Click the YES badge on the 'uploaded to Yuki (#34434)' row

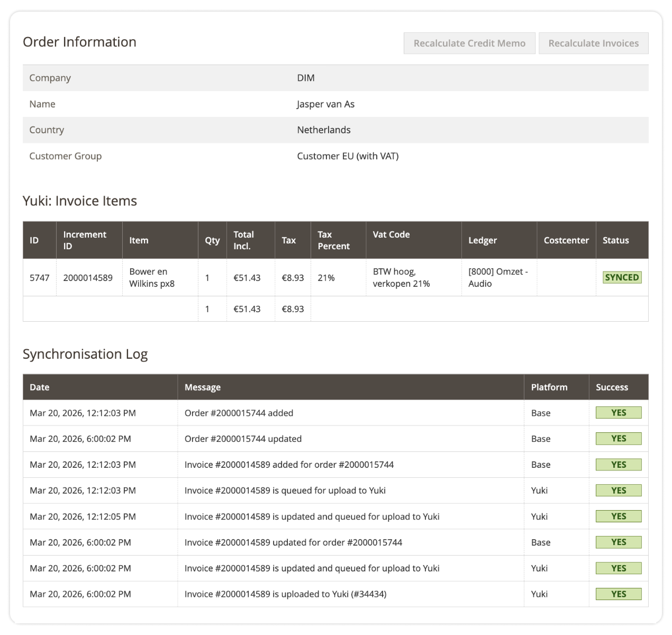[x=618, y=594]
